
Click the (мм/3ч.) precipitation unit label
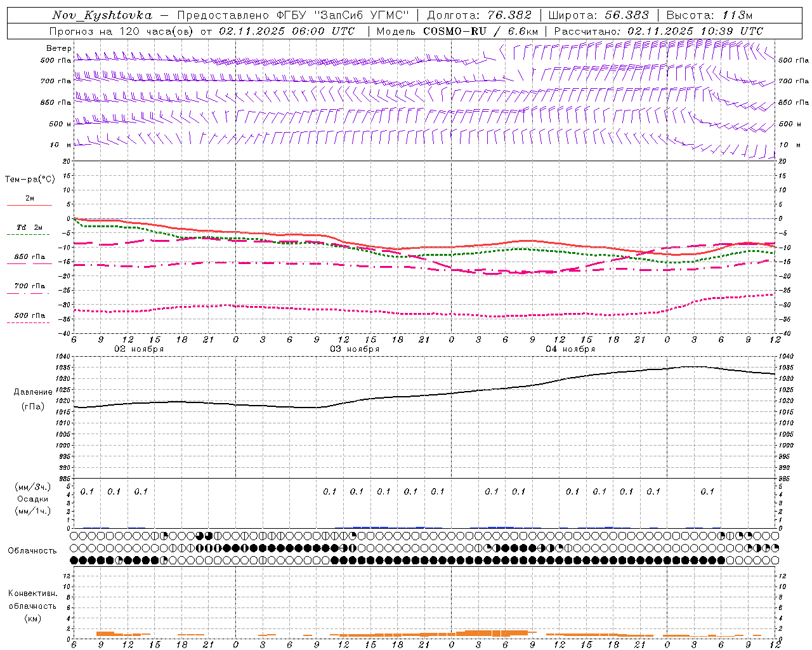tap(33, 487)
